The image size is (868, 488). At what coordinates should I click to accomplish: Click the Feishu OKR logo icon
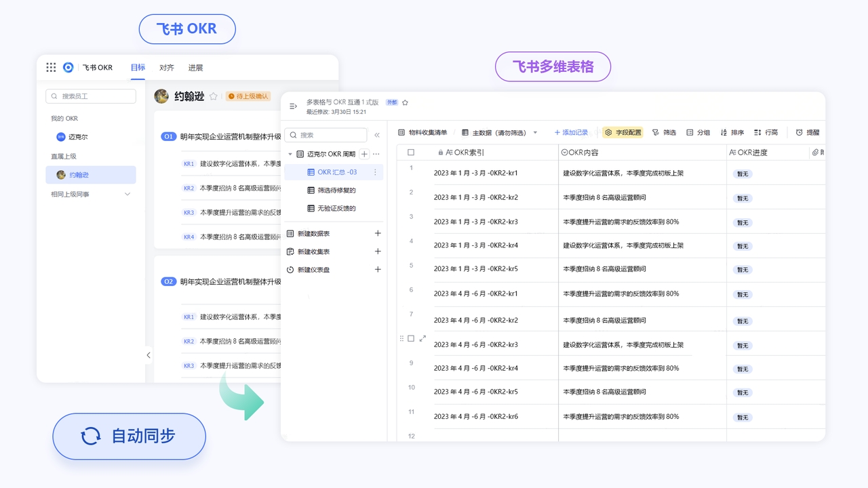[x=68, y=67]
